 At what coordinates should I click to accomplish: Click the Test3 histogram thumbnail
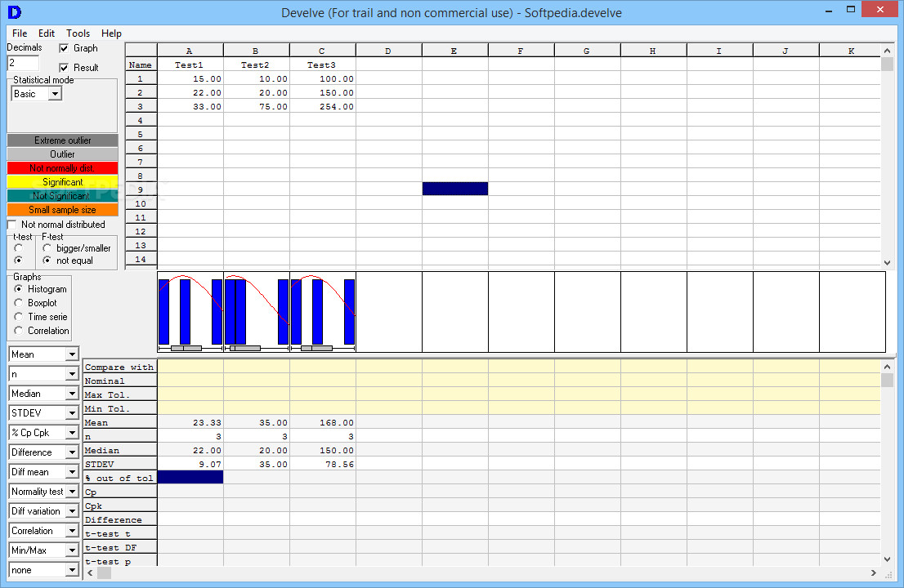coord(323,312)
